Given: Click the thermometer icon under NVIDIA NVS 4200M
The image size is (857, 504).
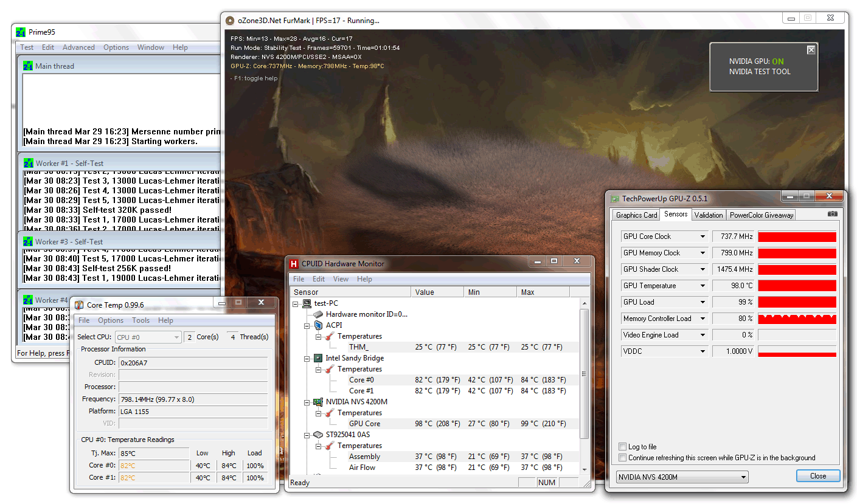Looking at the screenshot, I should [x=329, y=413].
